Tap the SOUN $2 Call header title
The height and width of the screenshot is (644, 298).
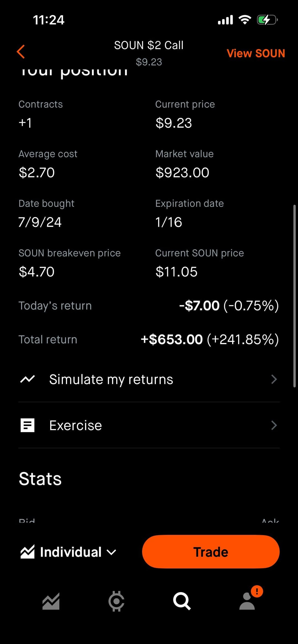[149, 45]
